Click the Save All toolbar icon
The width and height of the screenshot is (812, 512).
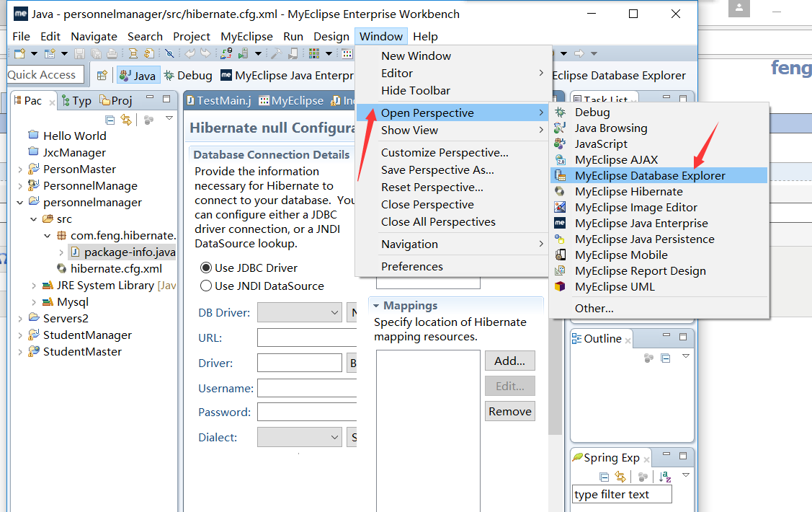pyautogui.click(x=96, y=53)
